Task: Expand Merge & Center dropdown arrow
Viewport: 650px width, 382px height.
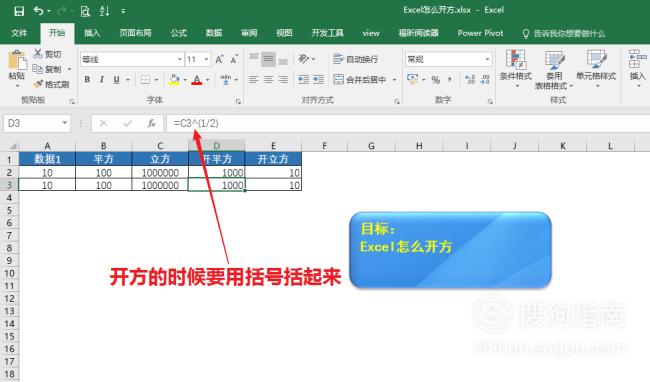Action: [394, 80]
